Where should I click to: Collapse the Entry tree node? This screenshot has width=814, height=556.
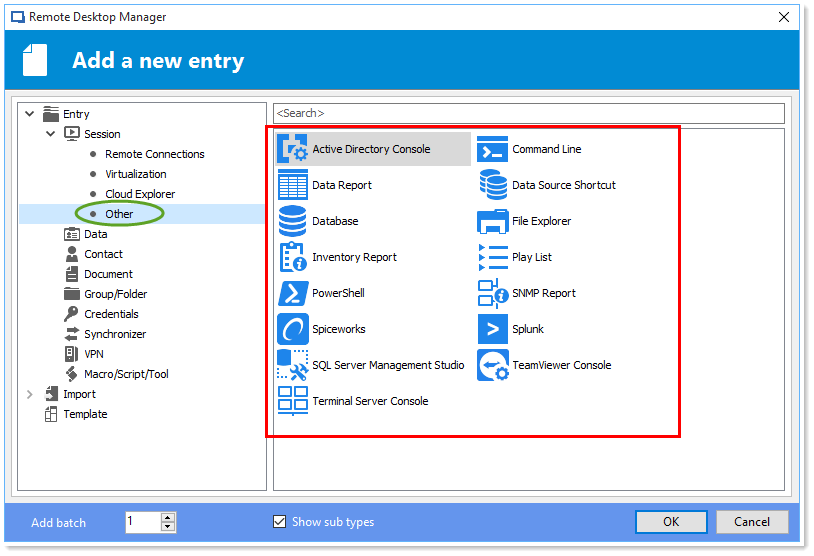(29, 114)
